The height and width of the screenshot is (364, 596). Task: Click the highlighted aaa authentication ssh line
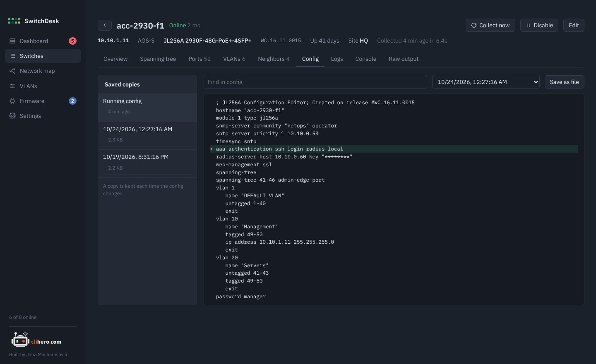394,149
